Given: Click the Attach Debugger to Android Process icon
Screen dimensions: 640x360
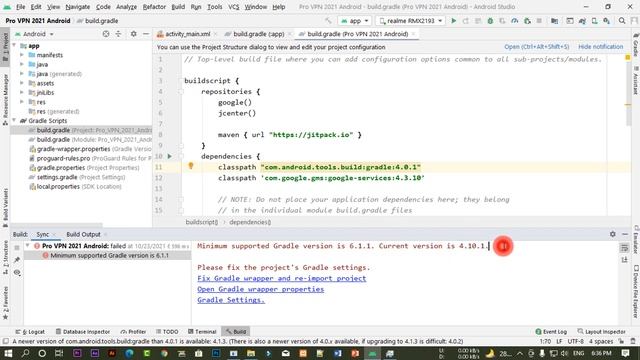Looking at the screenshot, I should (527, 21).
